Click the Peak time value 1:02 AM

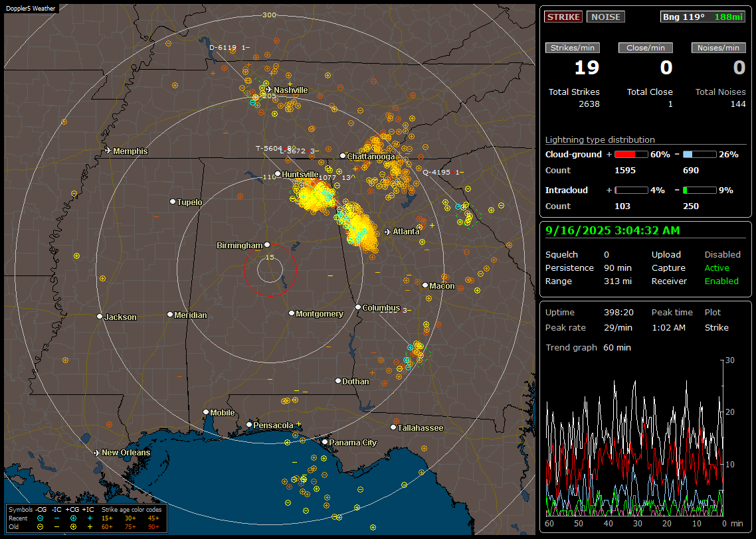coord(668,327)
